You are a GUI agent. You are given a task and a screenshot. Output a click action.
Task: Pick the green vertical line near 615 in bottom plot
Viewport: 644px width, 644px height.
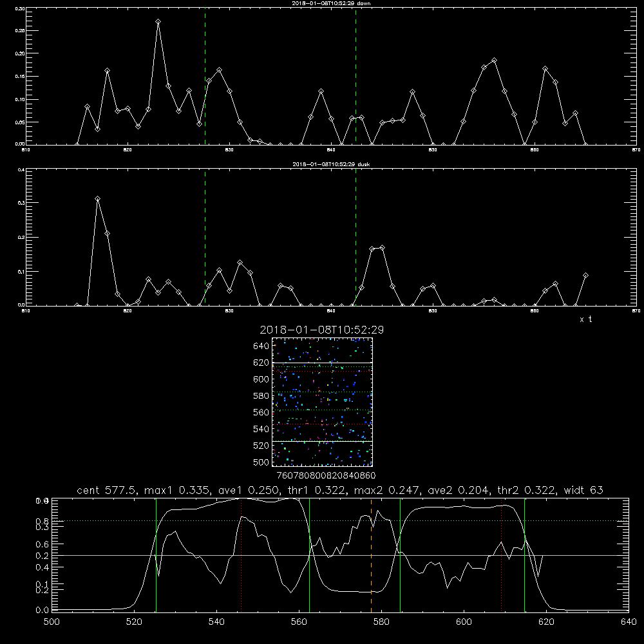pyautogui.click(x=524, y=555)
